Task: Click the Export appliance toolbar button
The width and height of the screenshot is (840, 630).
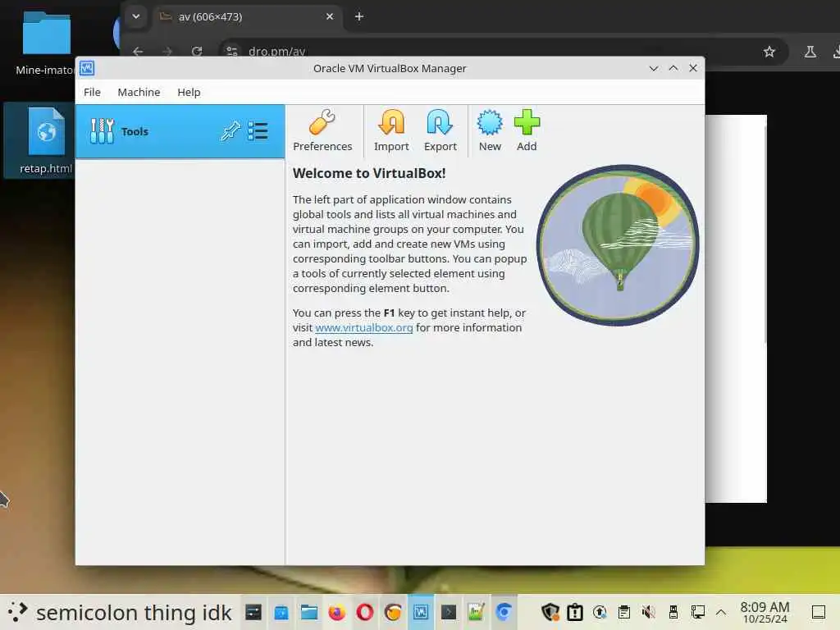Action: pos(440,130)
